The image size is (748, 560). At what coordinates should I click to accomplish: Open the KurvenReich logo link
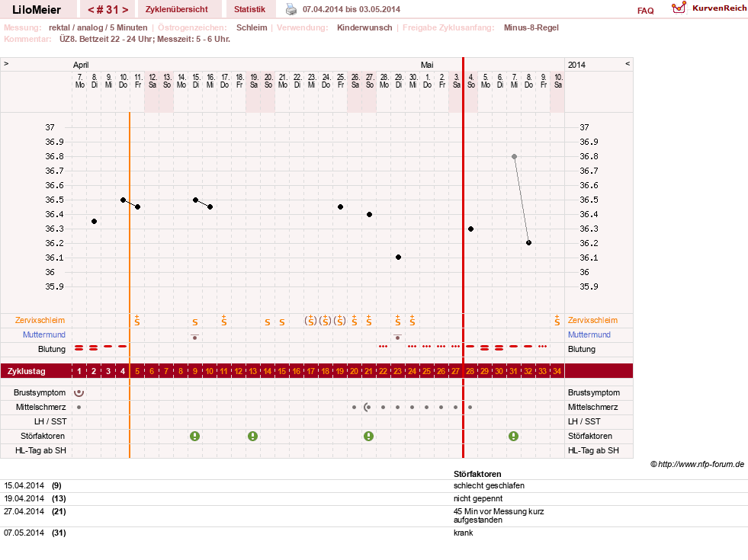[x=709, y=8]
